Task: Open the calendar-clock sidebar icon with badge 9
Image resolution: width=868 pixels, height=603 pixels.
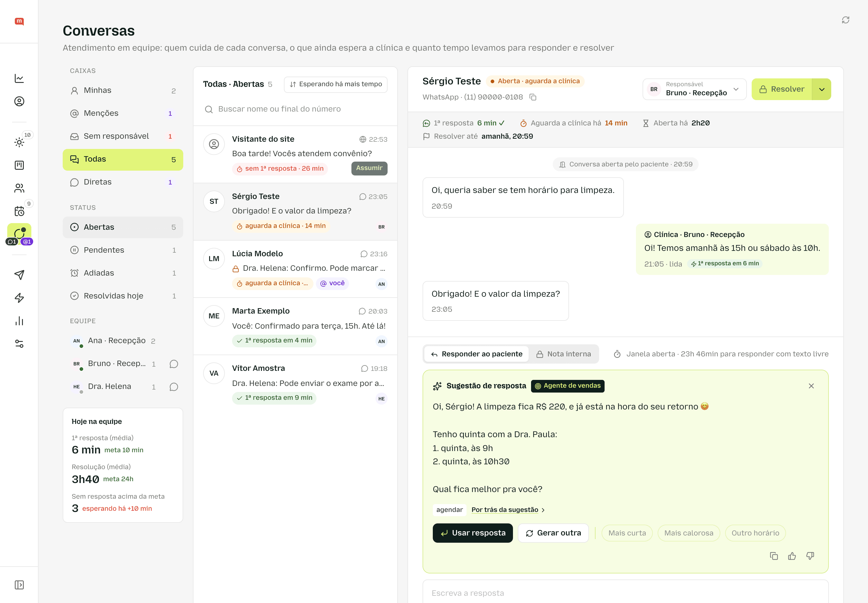Action: 19,211
